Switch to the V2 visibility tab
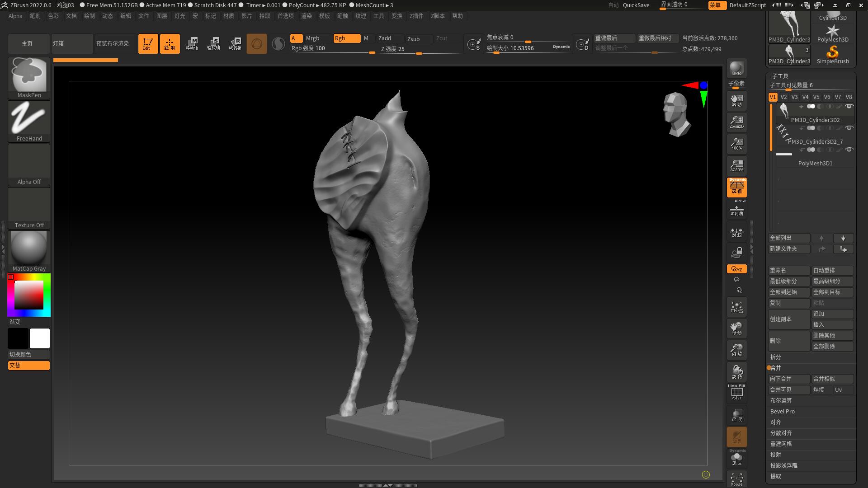The width and height of the screenshot is (868, 488). pyautogui.click(x=783, y=97)
